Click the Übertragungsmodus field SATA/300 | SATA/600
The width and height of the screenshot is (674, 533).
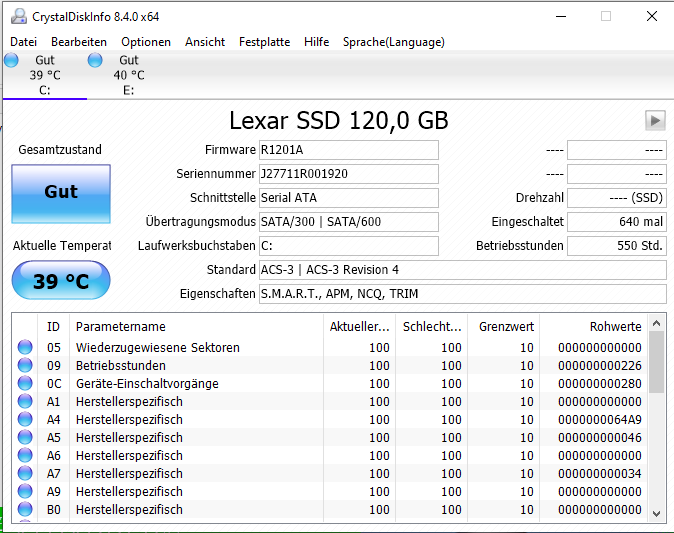pyautogui.click(x=349, y=222)
